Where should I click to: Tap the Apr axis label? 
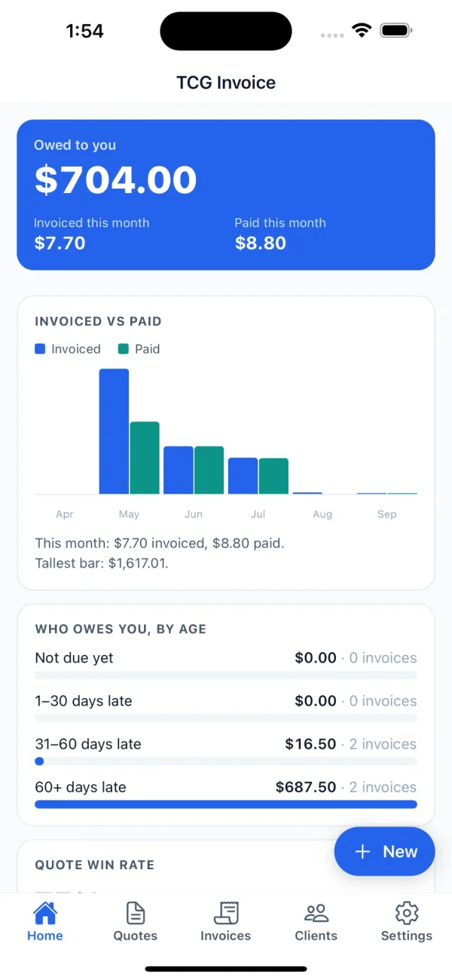click(65, 514)
